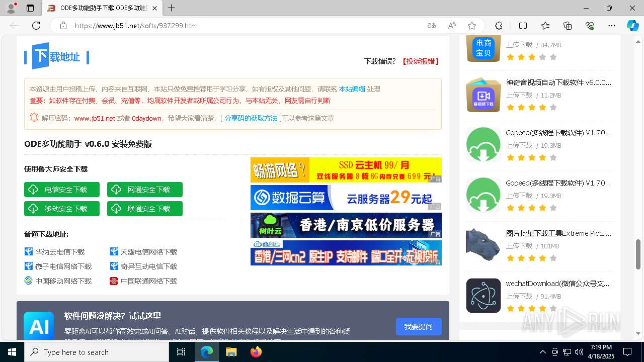Open the notification center icon
Image resolution: width=644 pixels, height=362 pixels.
pos(627,352)
